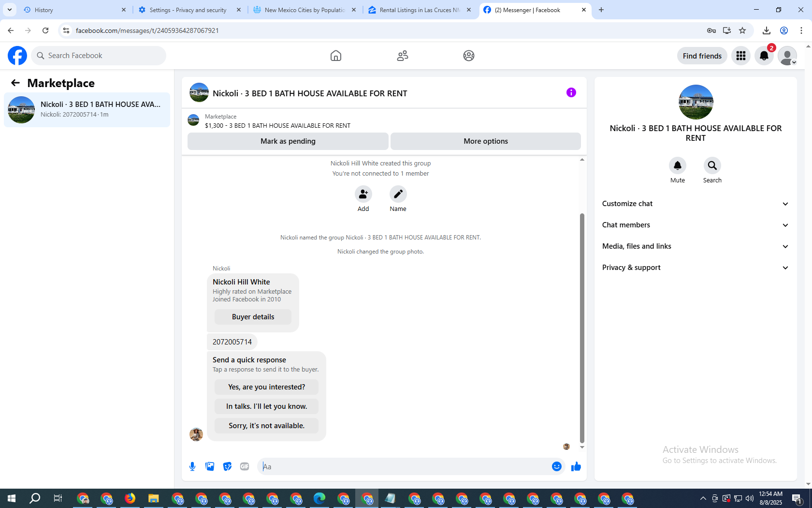Click the house group photo in right panel
Screen dimensions: 812x508
click(696, 102)
